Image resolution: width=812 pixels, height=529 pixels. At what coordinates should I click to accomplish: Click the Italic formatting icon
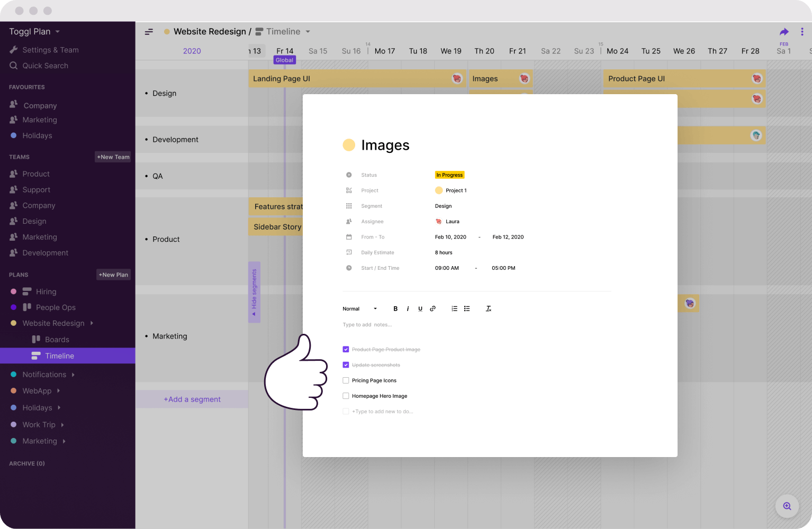[408, 309]
